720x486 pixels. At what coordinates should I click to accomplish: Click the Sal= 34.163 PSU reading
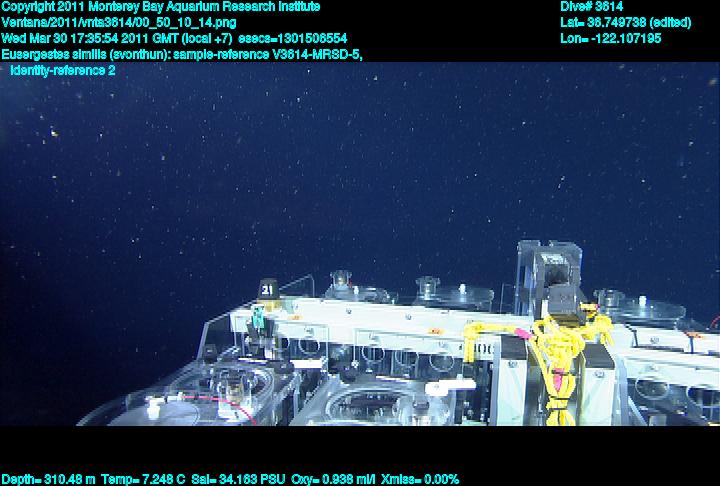click(238, 480)
